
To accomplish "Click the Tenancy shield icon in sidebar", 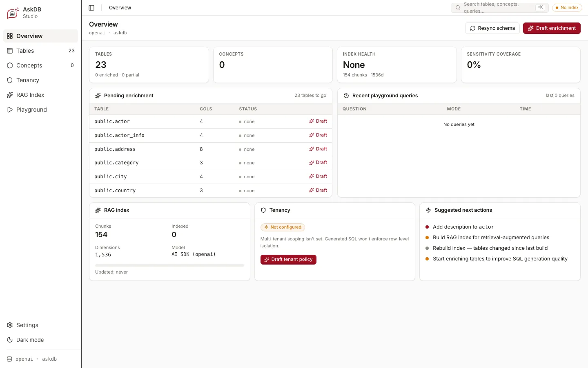I will 10,80.
